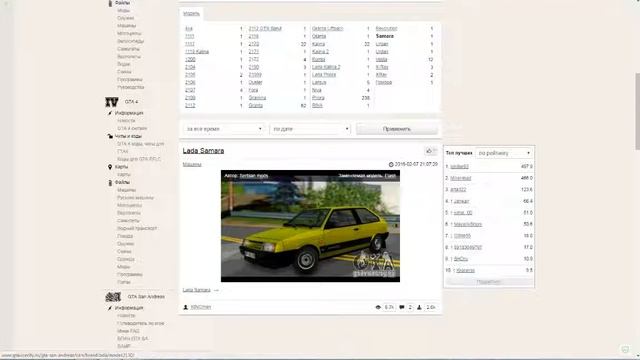Click the downloads icon under the post
The image size is (640, 360).
[x=419, y=307]
